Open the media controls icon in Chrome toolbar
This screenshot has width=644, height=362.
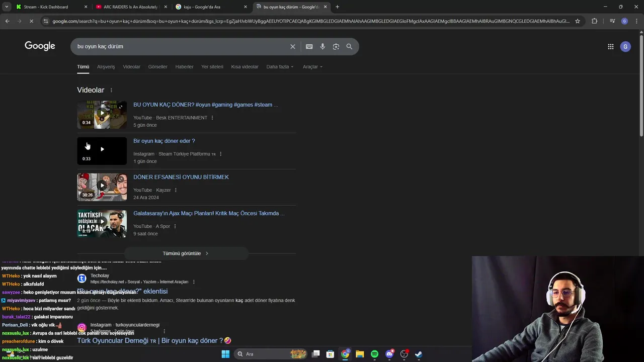[612, 21]
